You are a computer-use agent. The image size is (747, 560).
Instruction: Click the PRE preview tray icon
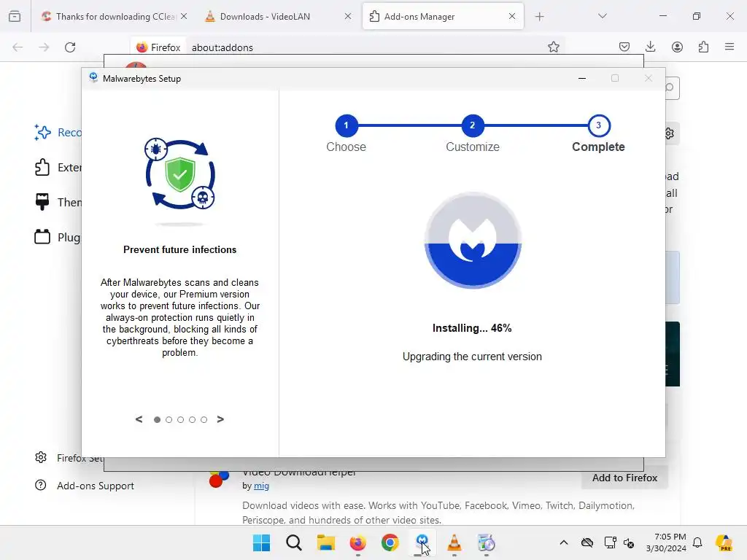point(724,542)
